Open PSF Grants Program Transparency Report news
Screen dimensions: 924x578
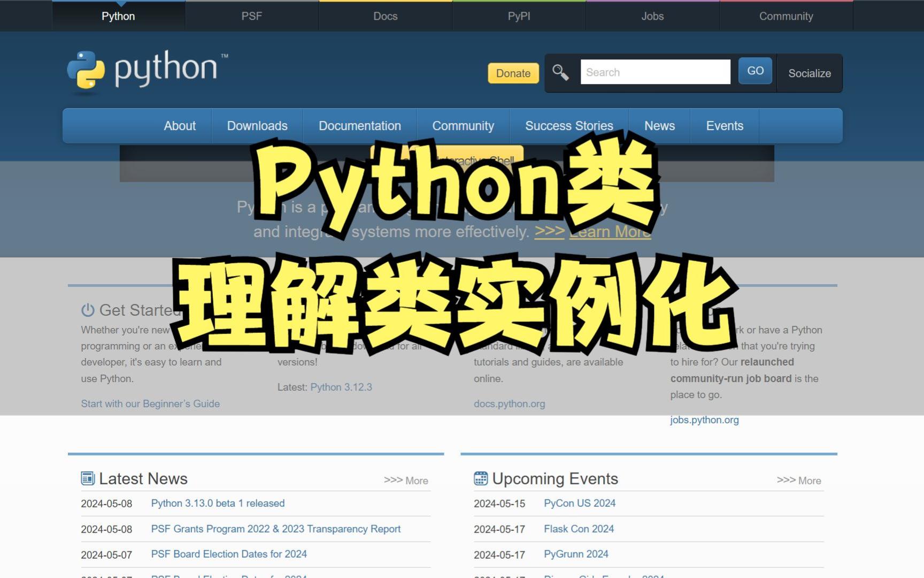275,529
